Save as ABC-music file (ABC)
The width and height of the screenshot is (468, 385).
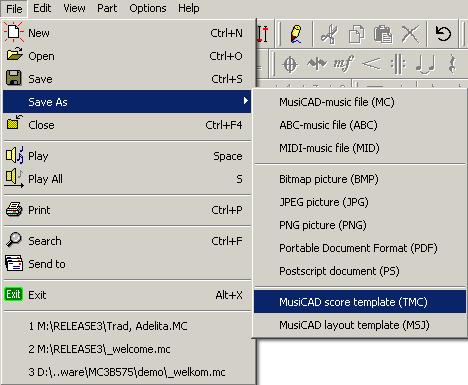pyautogui.click(x=360, y=125)
